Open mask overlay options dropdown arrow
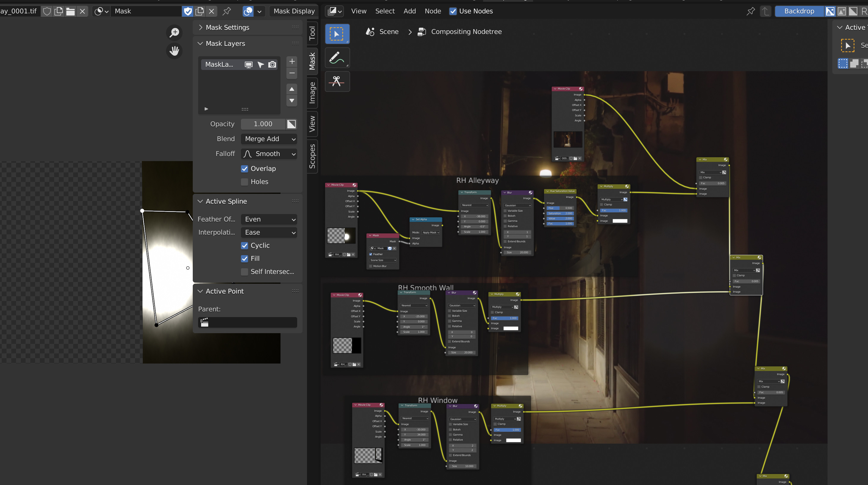 point(259,11)
